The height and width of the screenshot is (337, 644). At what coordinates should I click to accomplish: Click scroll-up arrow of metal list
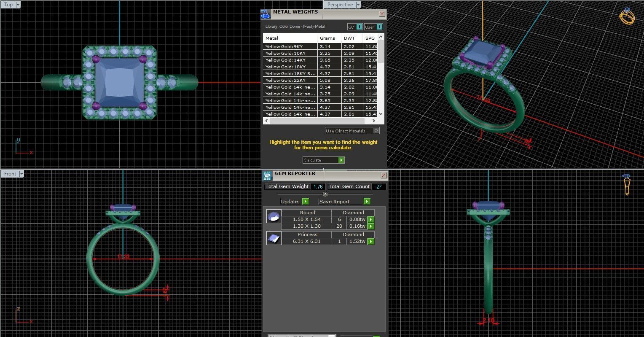(x=381, y=37)
